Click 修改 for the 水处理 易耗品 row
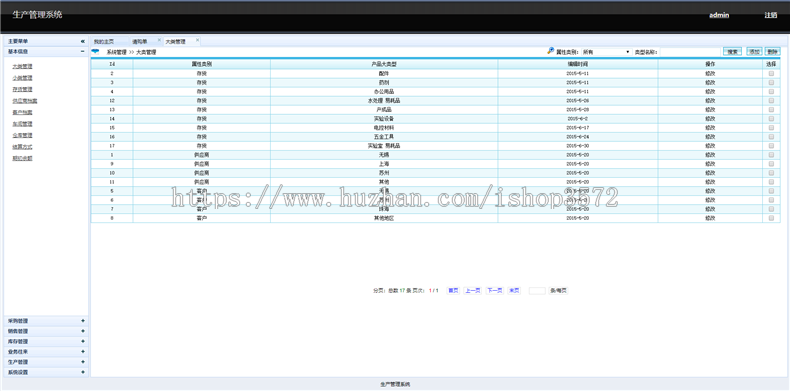The image size is (790, 391). [710, 101]
